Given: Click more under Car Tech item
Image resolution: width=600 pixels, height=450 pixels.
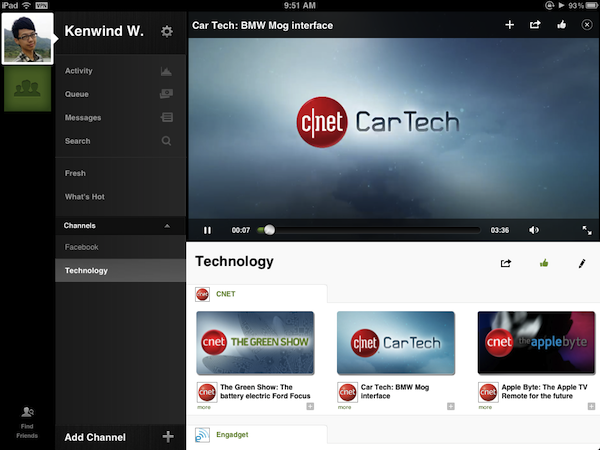Looking at the screenshot, I should 344,407.
